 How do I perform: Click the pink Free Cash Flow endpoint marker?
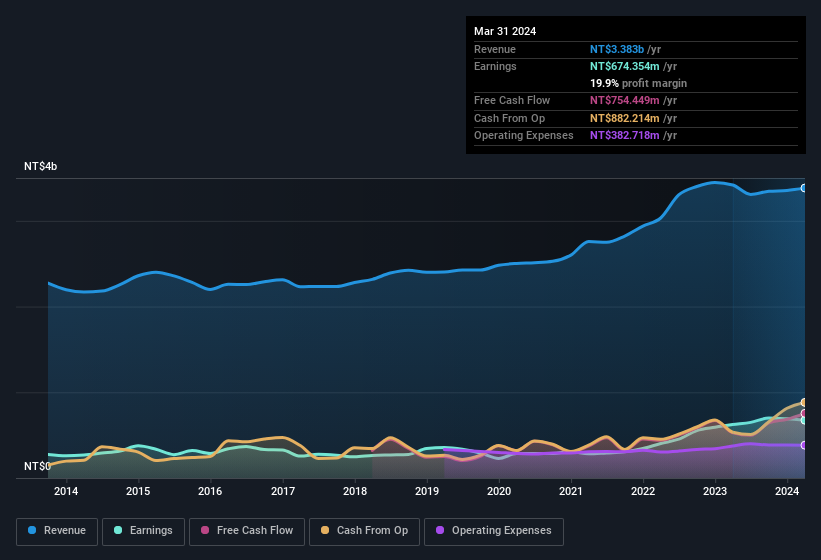point(803,413)
